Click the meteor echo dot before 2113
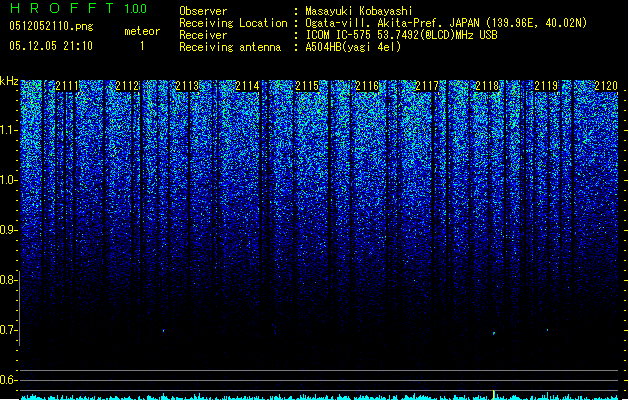The image size is (629, 400). 164,331
